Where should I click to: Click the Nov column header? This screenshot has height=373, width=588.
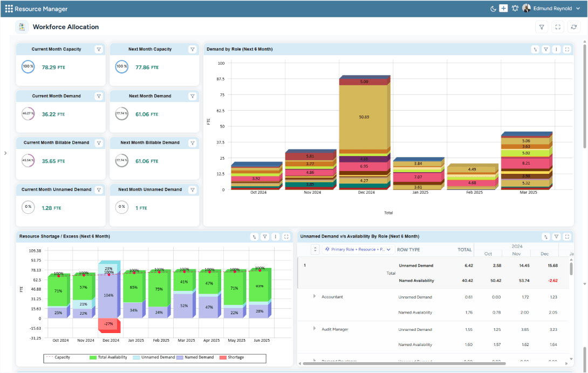(516, 254)
